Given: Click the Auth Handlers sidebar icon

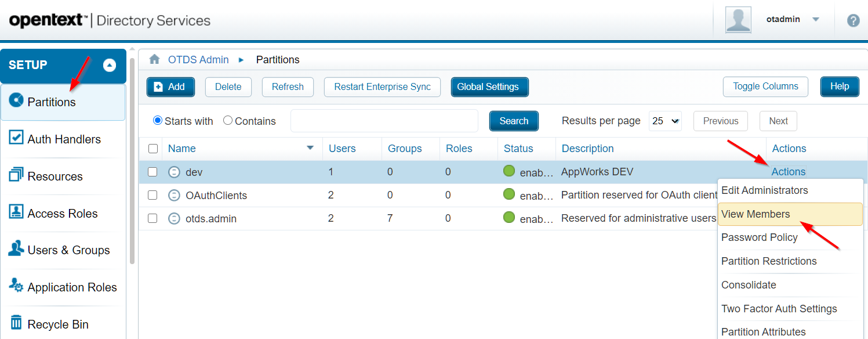Looking at the screenshot, I should [16, 138].
